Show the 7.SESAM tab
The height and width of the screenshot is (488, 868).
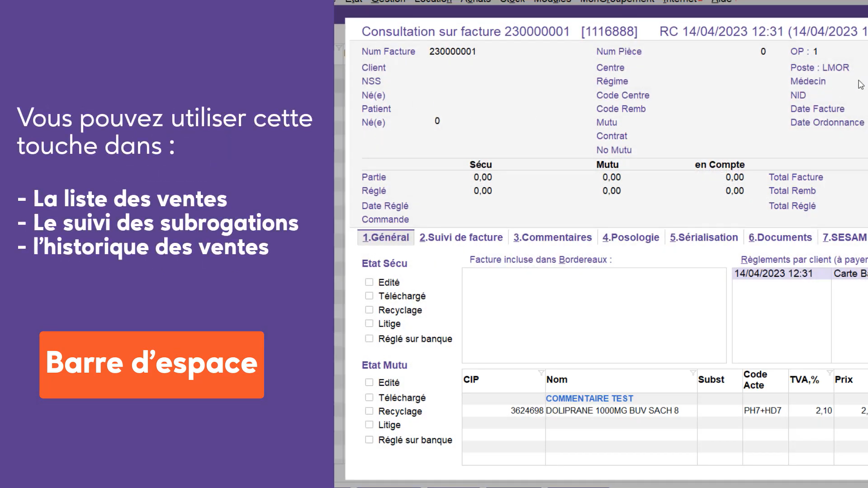coord(844,237)
